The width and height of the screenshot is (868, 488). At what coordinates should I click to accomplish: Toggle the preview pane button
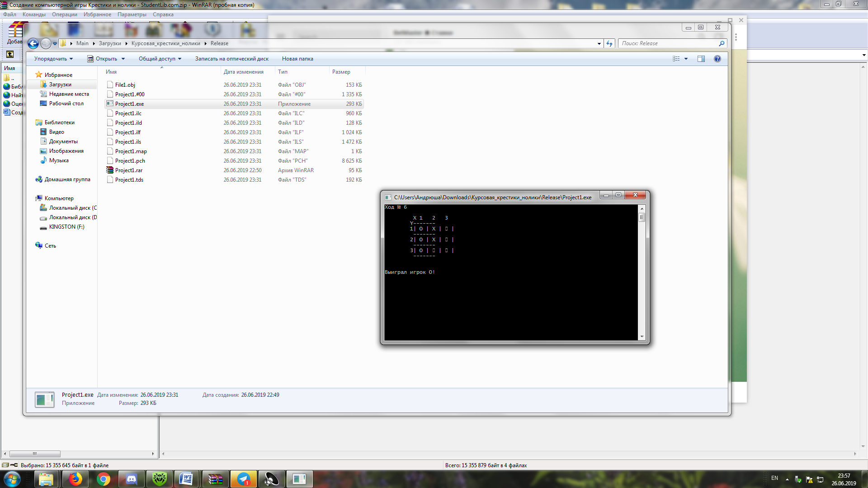(x=701, y=59)
